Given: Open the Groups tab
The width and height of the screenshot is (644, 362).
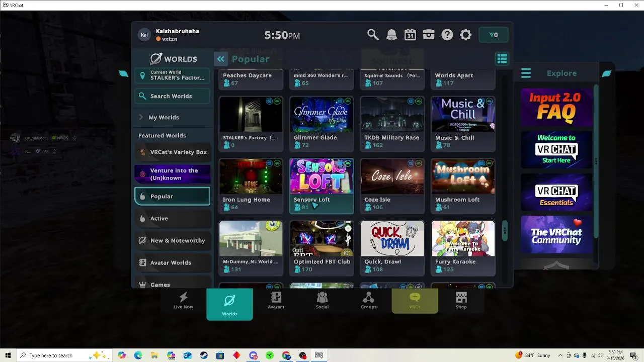Looking at the screenshot, I should pos(368,301).
